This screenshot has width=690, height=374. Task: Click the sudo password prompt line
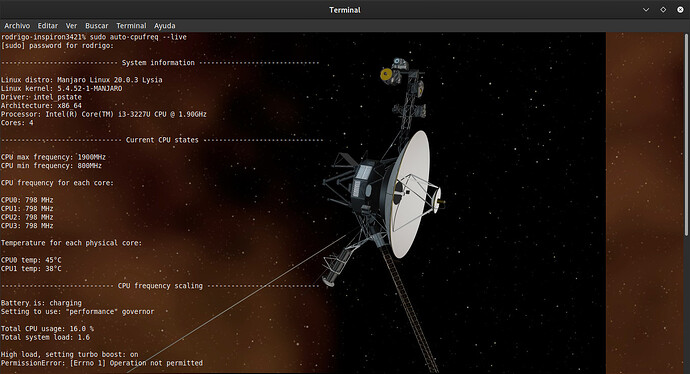click(x=57, y=46)
